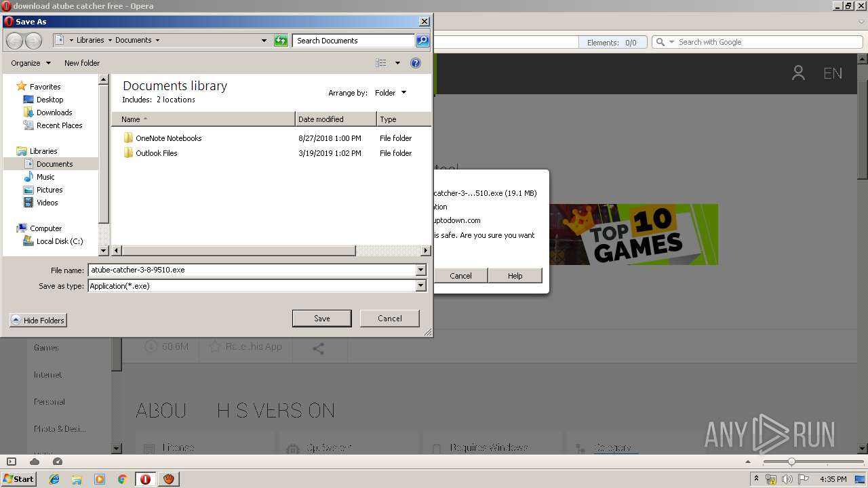Image resolution: width=868 pixels, height=488 pixels.
Task: Toggle Opera panels icon in status bar
Action: (12, 462)
